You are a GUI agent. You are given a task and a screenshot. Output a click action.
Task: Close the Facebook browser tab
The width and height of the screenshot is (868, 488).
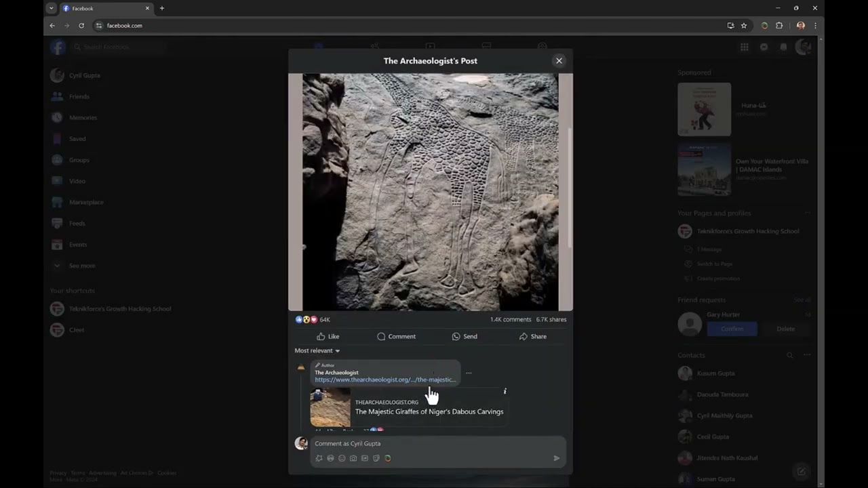(147, 8)
